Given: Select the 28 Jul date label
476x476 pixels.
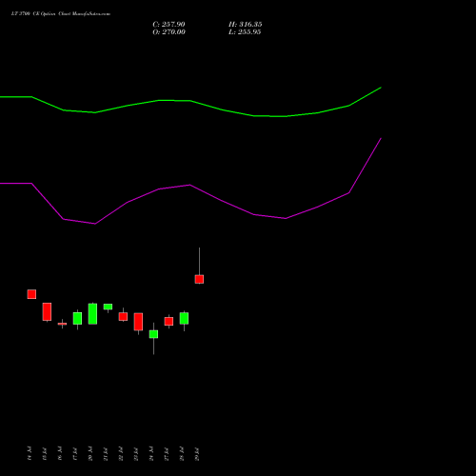Looking at the screenshot, I should [x=182, y=453].
